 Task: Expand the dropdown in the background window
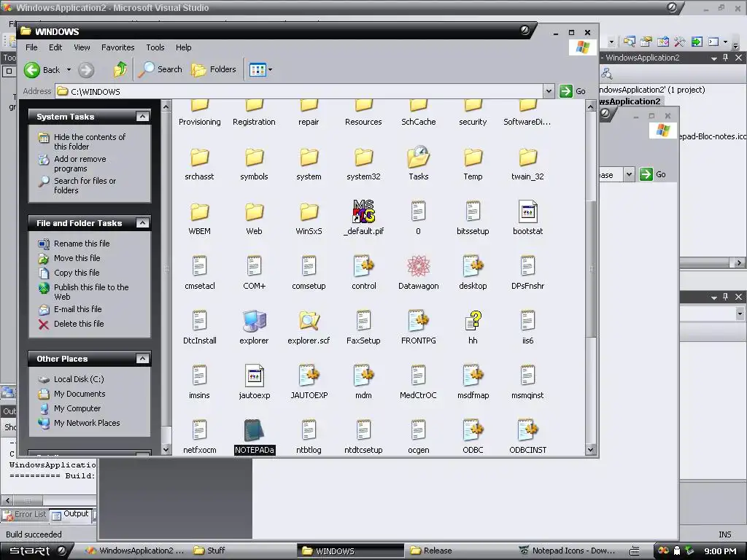[629, 174]
